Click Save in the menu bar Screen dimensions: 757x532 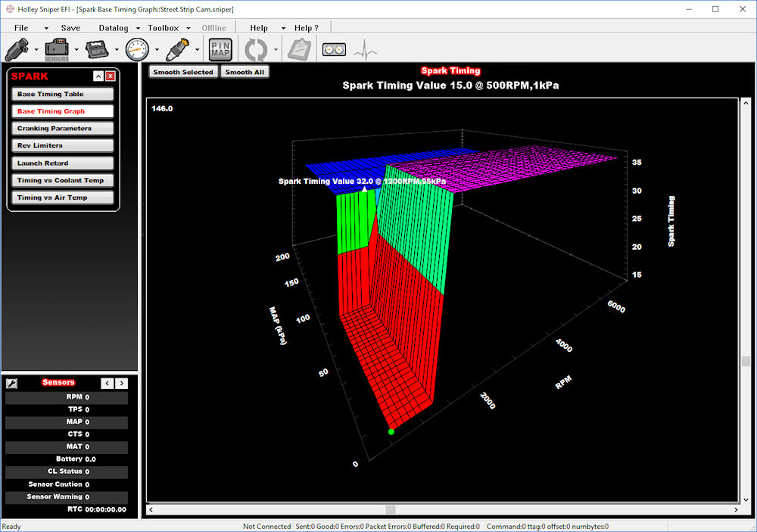(x=70, y=28)
